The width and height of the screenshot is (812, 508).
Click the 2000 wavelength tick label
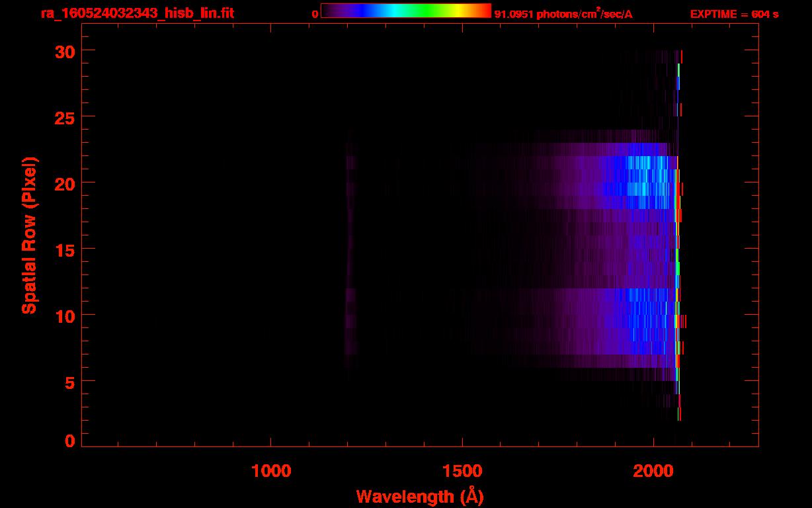click(x=653, y=471)
